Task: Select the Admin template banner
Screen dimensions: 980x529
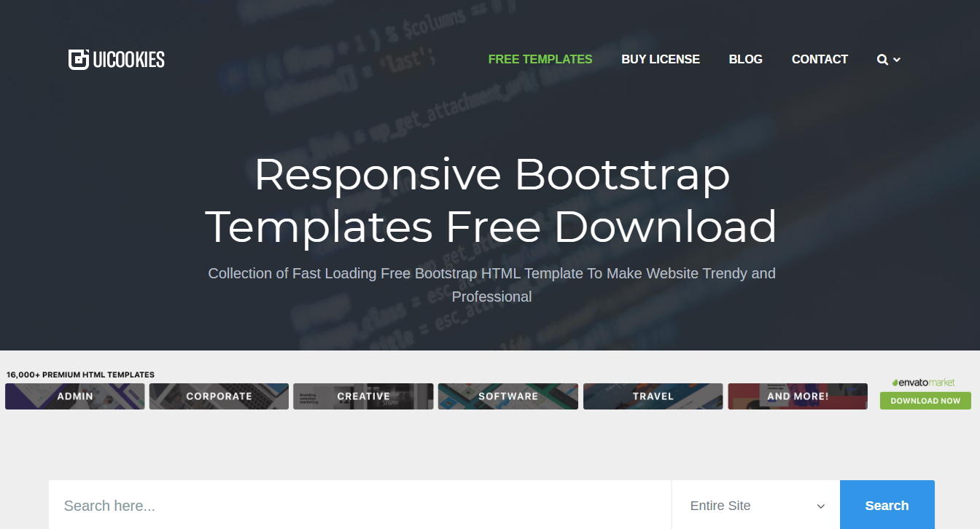Action: coord(75,396)
